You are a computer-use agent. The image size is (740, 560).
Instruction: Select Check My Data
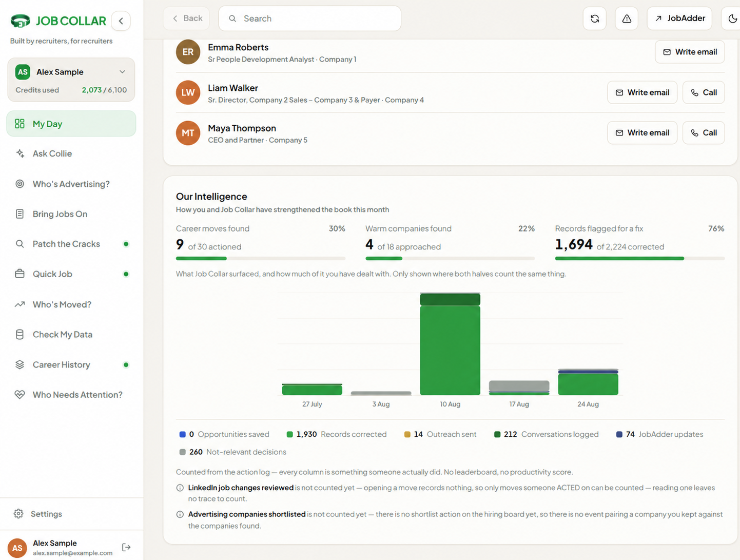(x=71, y=335)
